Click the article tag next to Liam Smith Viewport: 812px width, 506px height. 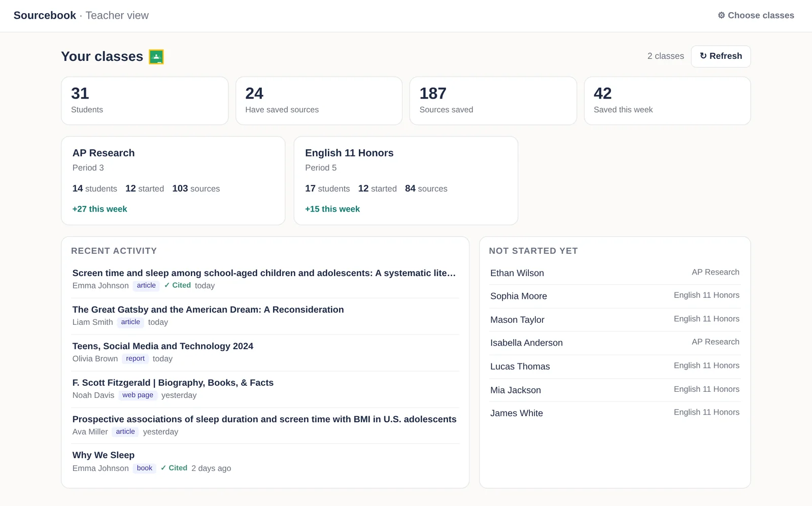pos(130,322)
